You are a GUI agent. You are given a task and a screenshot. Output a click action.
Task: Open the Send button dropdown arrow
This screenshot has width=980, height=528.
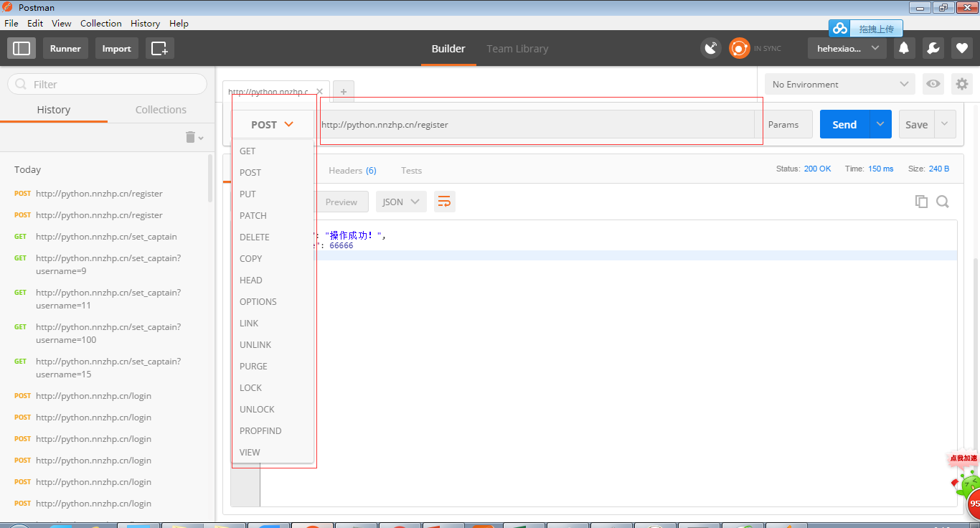880,125
